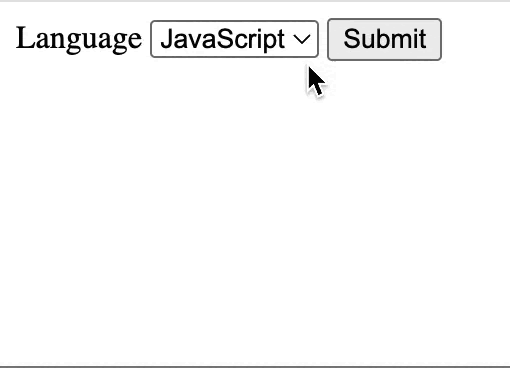This screenshot has width=510, height=368.
Task: Submit the selected language form
Action: point(384,39)
